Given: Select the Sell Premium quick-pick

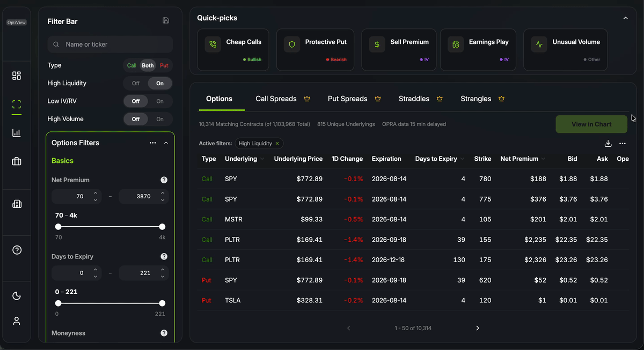Looking at the screenshot, I should [399, 50].
